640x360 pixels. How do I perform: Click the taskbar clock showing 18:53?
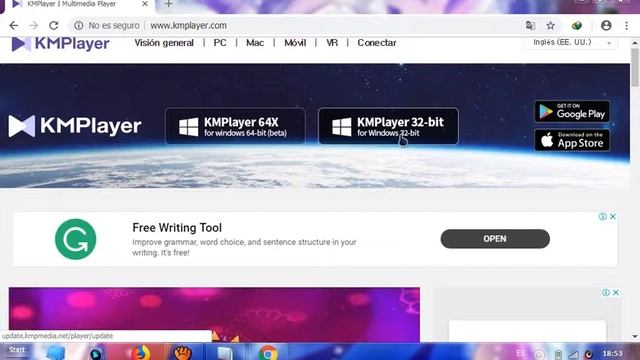pyautogui.click(x=612, y=353)
